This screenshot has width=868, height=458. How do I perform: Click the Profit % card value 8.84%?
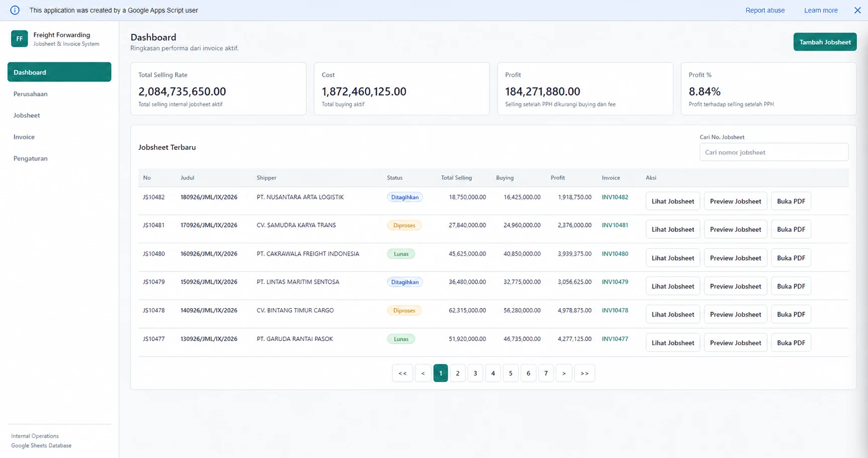tap(705, 91)
